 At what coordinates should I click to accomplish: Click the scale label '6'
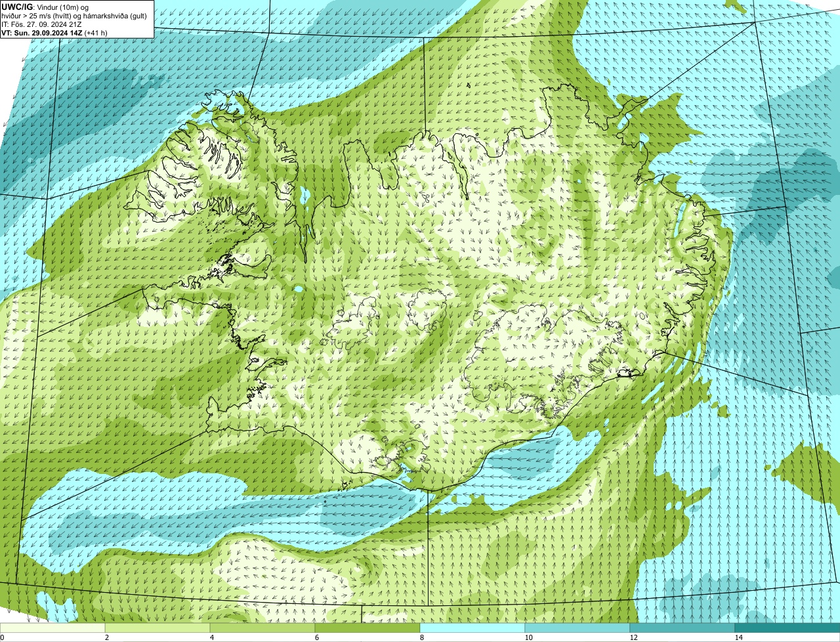click(316, 637)
